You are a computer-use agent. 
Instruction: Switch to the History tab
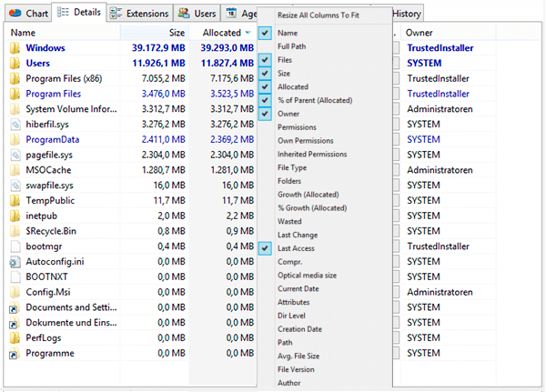(x=406, y=14)
